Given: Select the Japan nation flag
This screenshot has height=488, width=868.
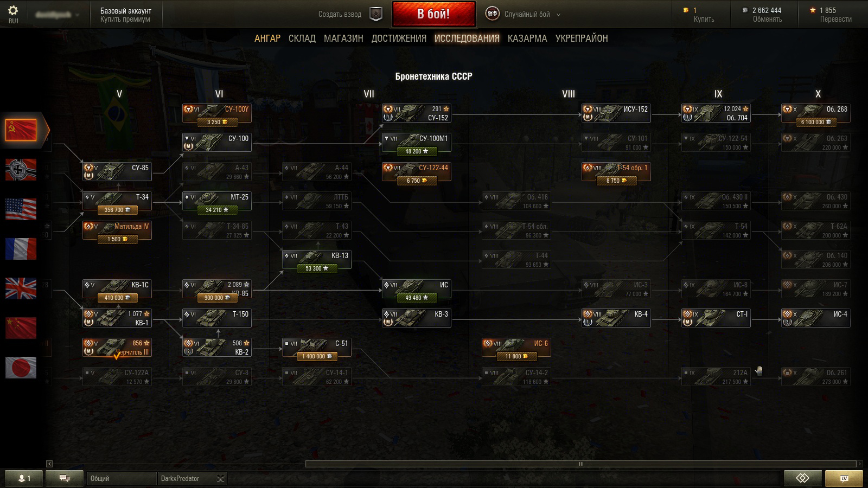Looking at the screenshot, I should point(21,368).
